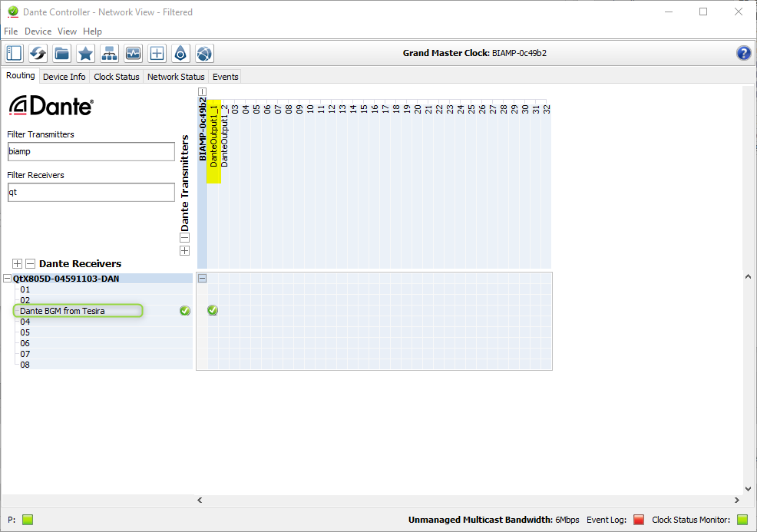Open the File menu
This screenshot has width=757, height=532.
pyautogui.click(x=11, y=31)
